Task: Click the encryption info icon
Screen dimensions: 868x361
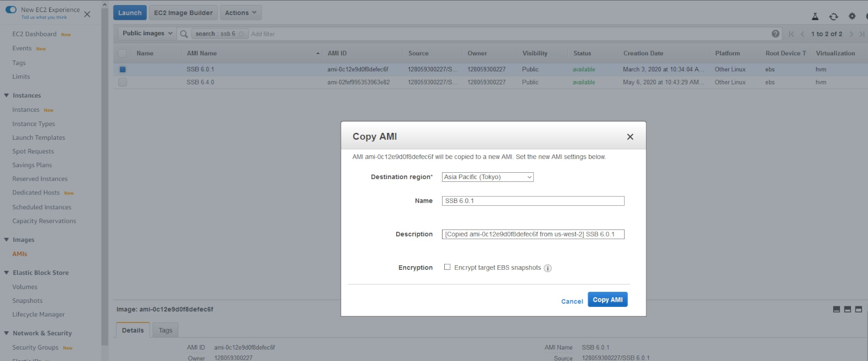Action: [548, 268]
